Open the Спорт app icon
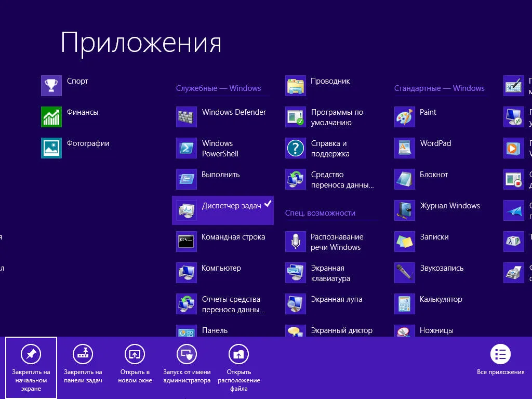The image size is (532, 399). coord(51,86)
